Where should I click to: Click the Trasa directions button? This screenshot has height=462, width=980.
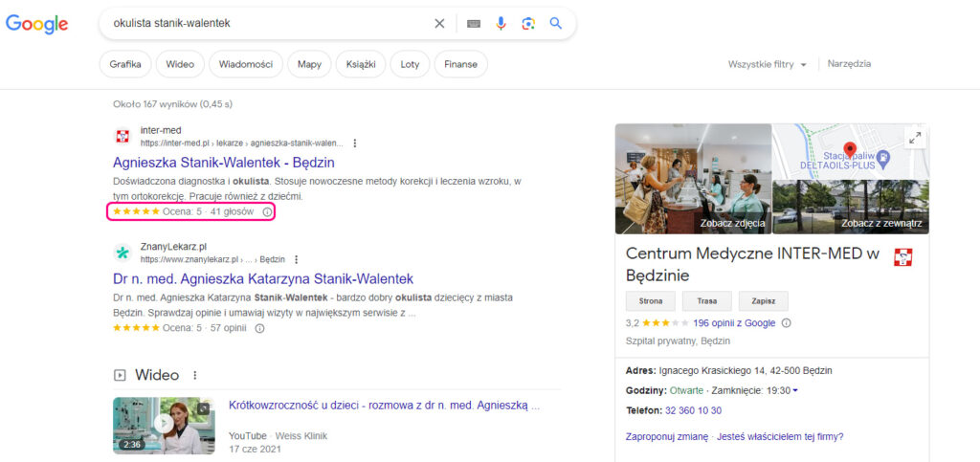pyautogui.click(x=707, y=300)
